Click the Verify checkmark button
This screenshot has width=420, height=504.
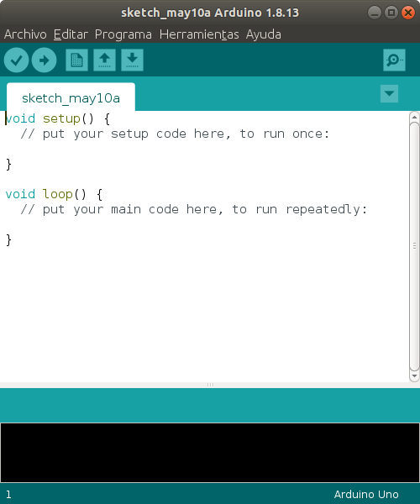point(17,60)
